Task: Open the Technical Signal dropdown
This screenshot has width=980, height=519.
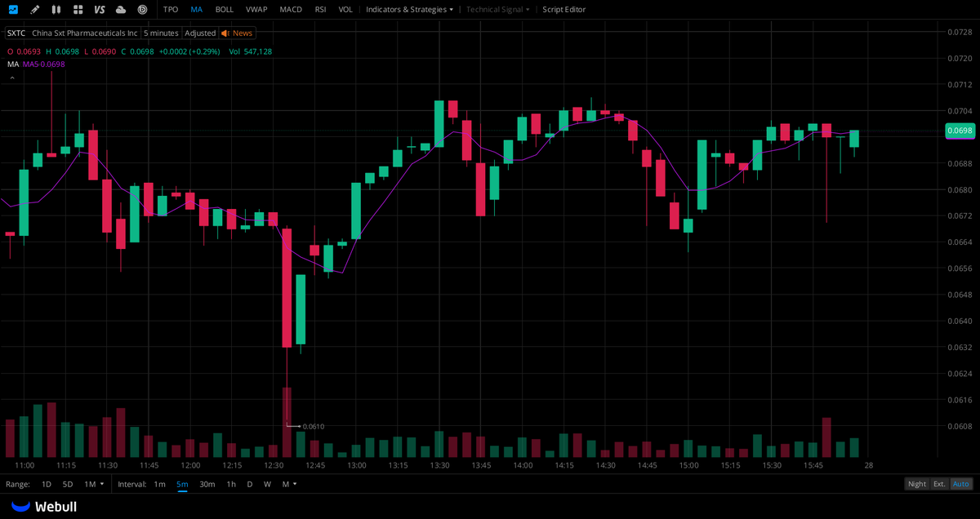Action: click(497, 10)
